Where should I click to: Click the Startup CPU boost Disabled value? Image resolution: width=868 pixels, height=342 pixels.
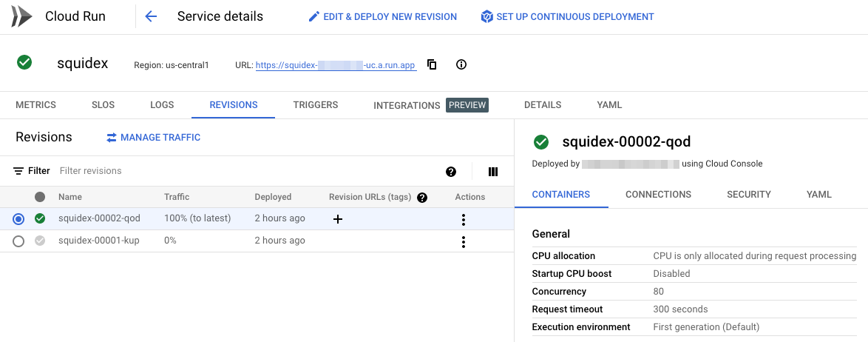[671, 274]
